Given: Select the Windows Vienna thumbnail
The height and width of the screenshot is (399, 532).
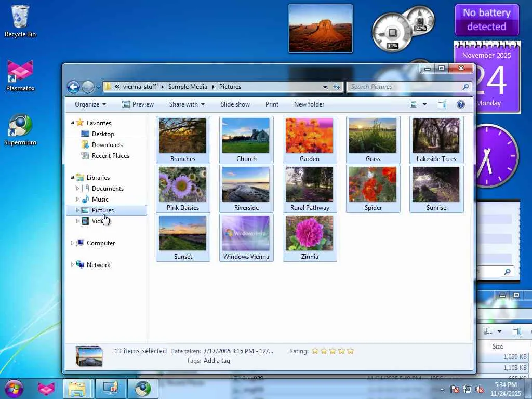Looking at the screenshot, I should (x=246, y=237).
